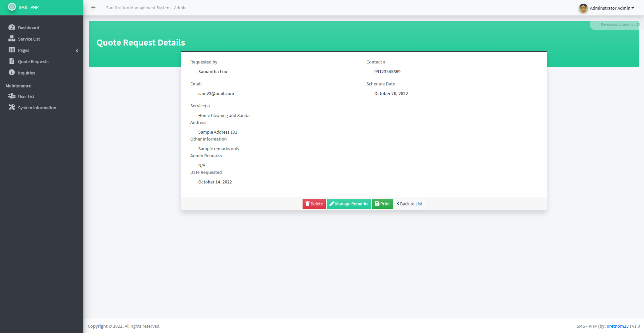Click the chevron icon on Back to List
644x333 pixels.
[398, 204]
